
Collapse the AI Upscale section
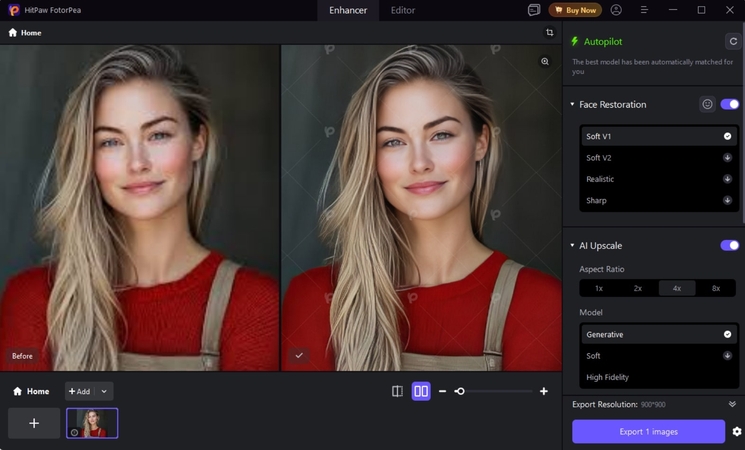(573, 246)
